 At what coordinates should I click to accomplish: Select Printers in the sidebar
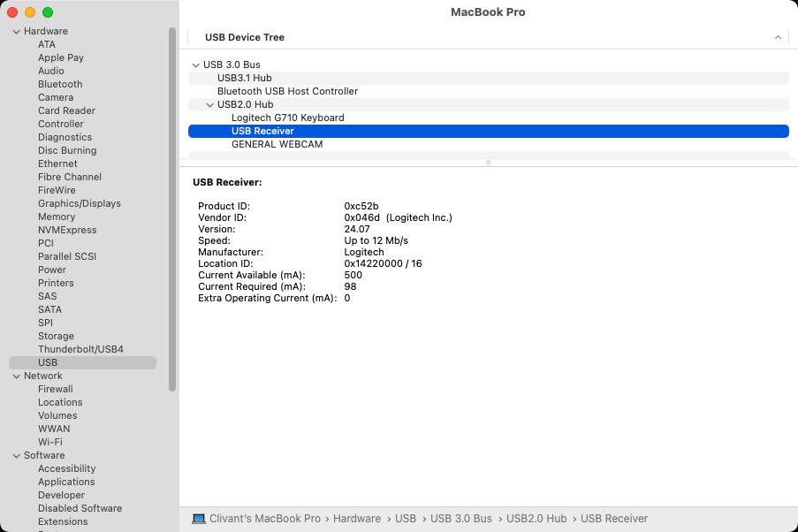click(56, 283)
